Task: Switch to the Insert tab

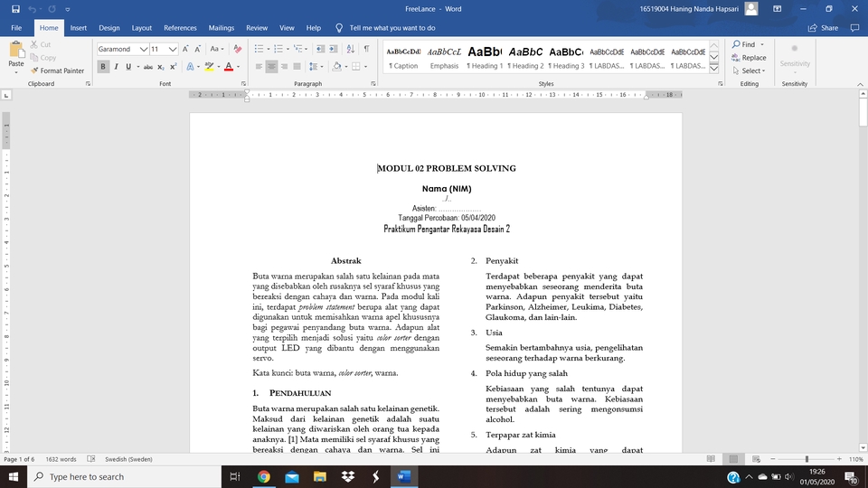Action: click(x=78, y=28)
